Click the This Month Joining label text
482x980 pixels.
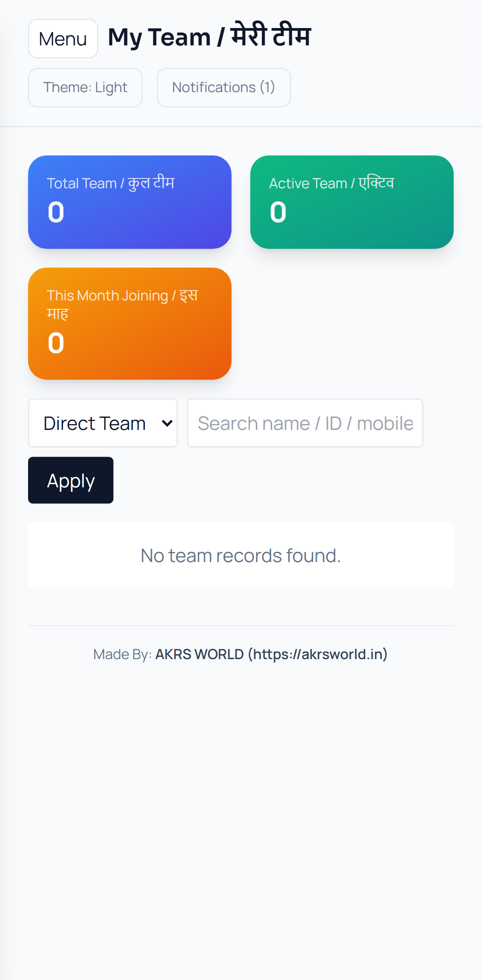122,304
